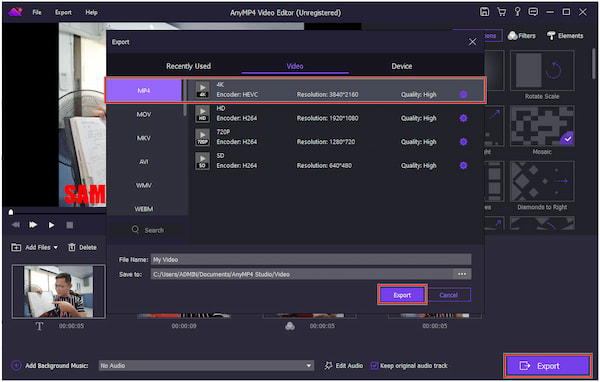Toggle Keep original audio track checkbox
The image size is (600, 382).
coord(374,366)
